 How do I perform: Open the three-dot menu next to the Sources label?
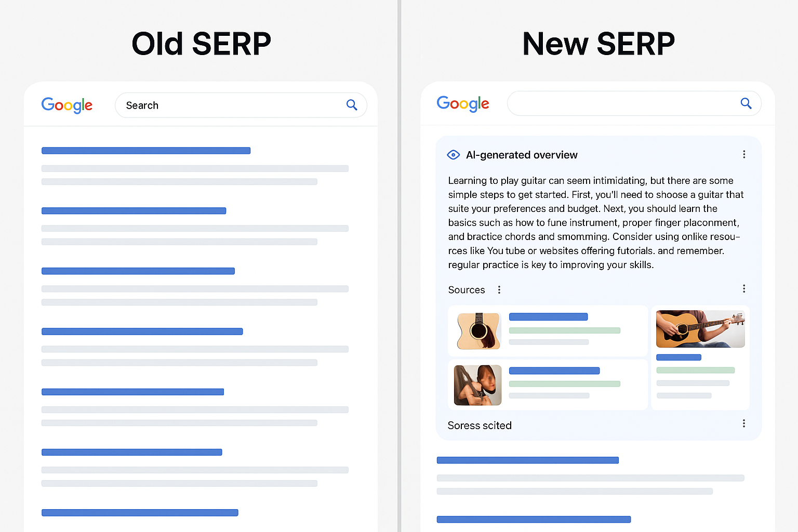(x=499, y=290)
